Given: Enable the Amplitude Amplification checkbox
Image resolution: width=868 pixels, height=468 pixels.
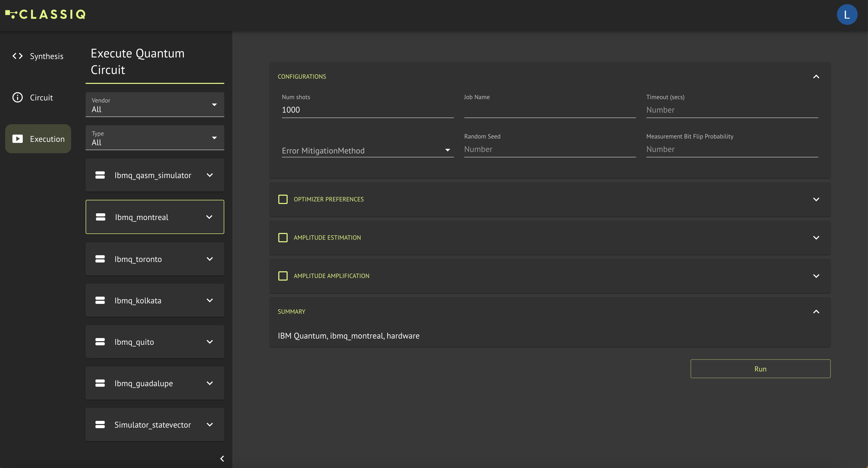Looking at the screenshot, I should [283, 276].
